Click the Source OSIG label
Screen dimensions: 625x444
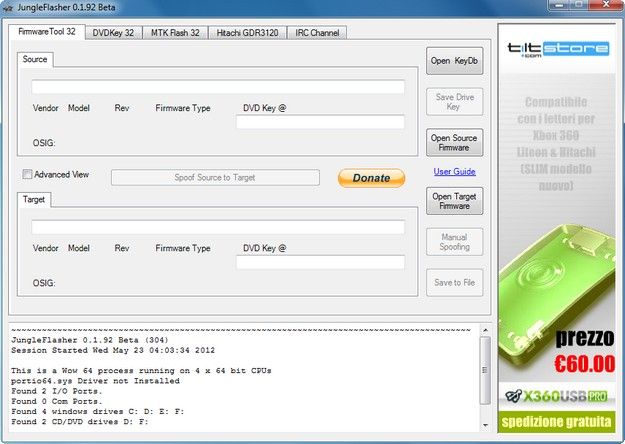(x=44, y=143)
